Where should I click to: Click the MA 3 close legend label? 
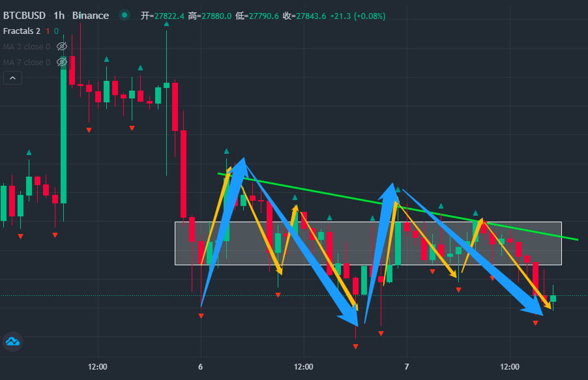[x=27, y=46]
